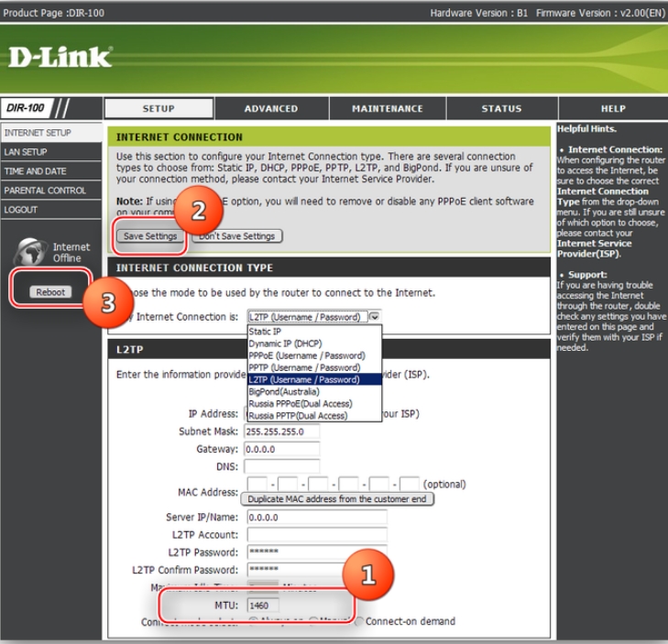Click the Reboot button
Image resolution: width=668 pixels, height=644 pixels.
coord(50,292)
